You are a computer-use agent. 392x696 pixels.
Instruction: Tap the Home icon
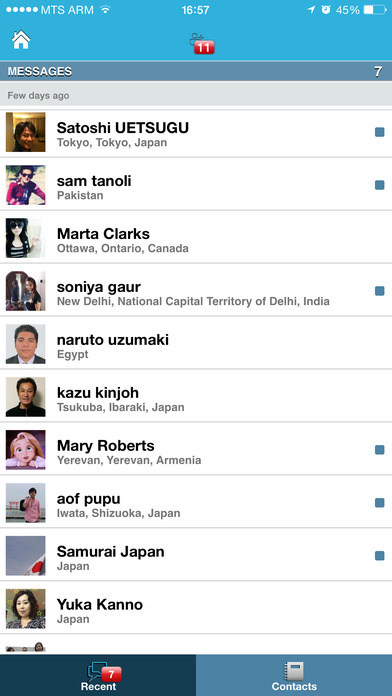coord(21,40)
